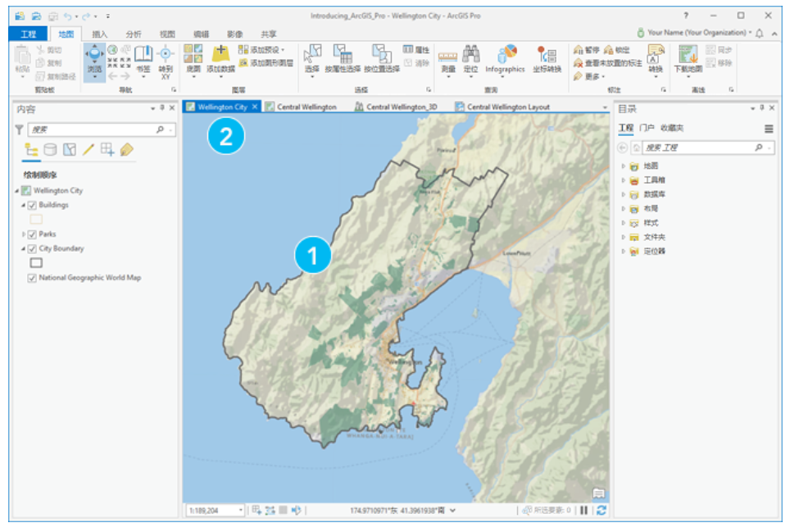Select Select By Attributes tool
790x532 pixels.
point(343,58)
